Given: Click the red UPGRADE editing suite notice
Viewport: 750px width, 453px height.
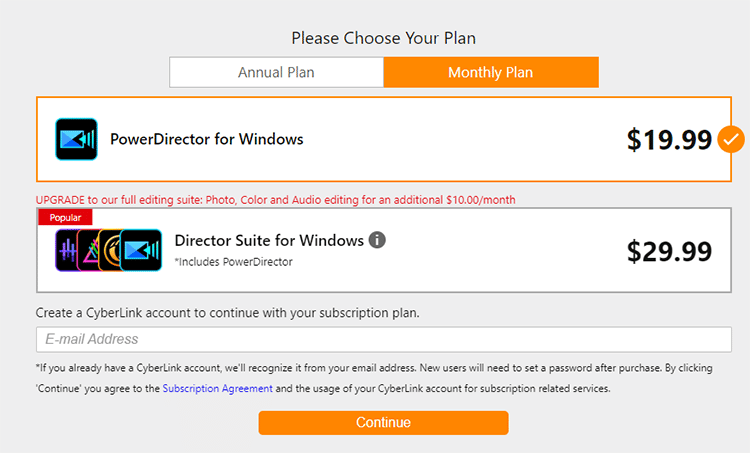Looking at the screenshot, I should [275, 200].
